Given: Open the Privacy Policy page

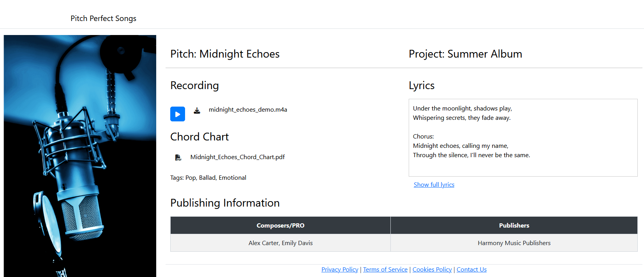Looking at the screenshot, I should tap(339, 269).
